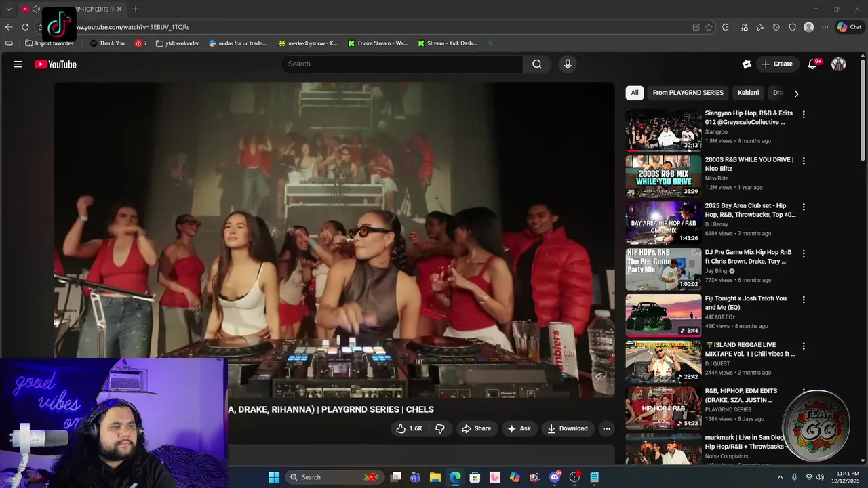Select the From PLAYGRND SERIES chip
Viewport: 868px width, 488px height.
[688, 93]
